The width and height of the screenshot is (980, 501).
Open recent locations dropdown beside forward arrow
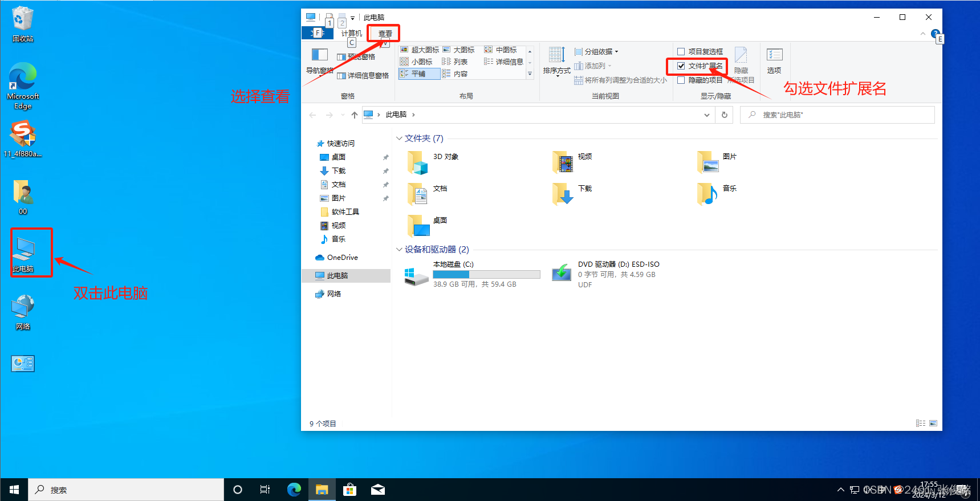click(x=342, y=115)
